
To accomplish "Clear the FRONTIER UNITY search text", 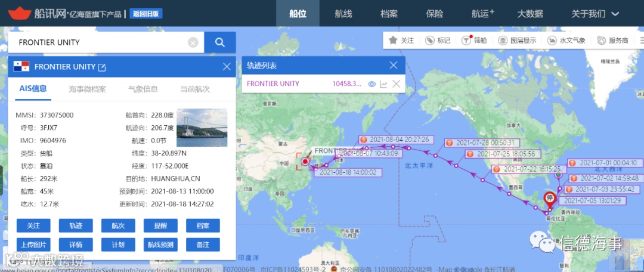I will 193,42.
